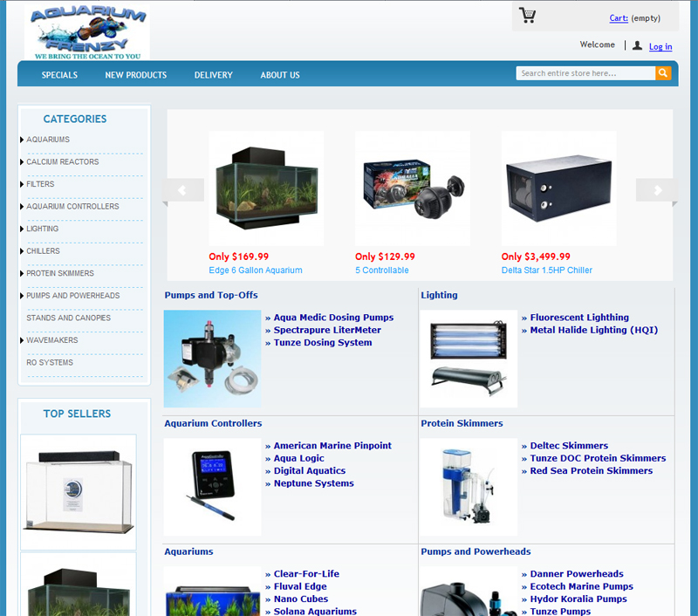This screenshot has height=616, width=698.
Task: Click the Protein Skimmers section heading
Action: point(462,423)
